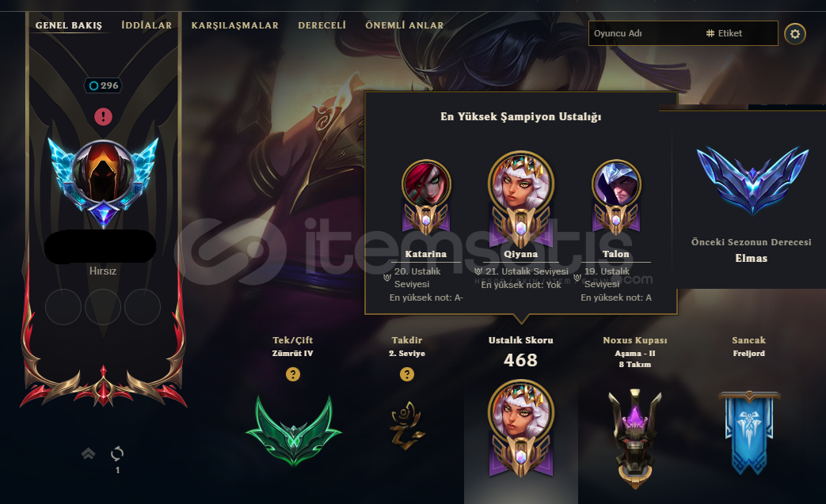Click the question mark under Takdir
This screenshot has height=504, width=826.
coord(407,374)
